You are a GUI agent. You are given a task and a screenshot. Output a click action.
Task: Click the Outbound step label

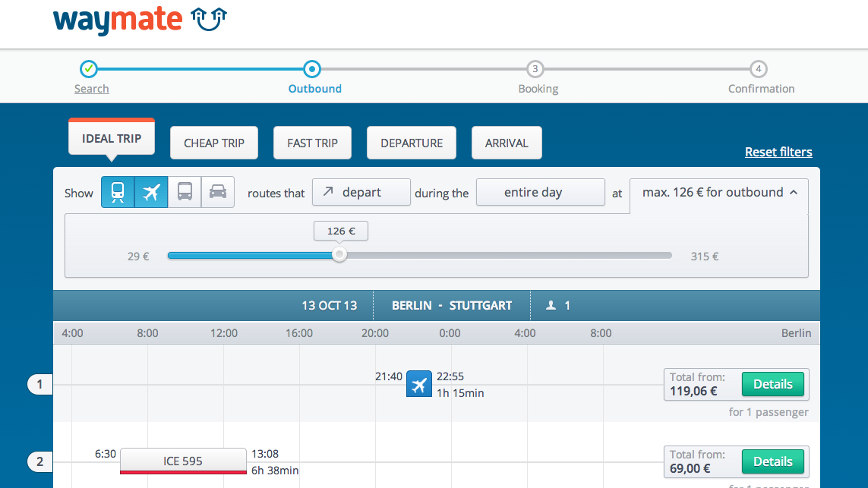click(314, 89)
